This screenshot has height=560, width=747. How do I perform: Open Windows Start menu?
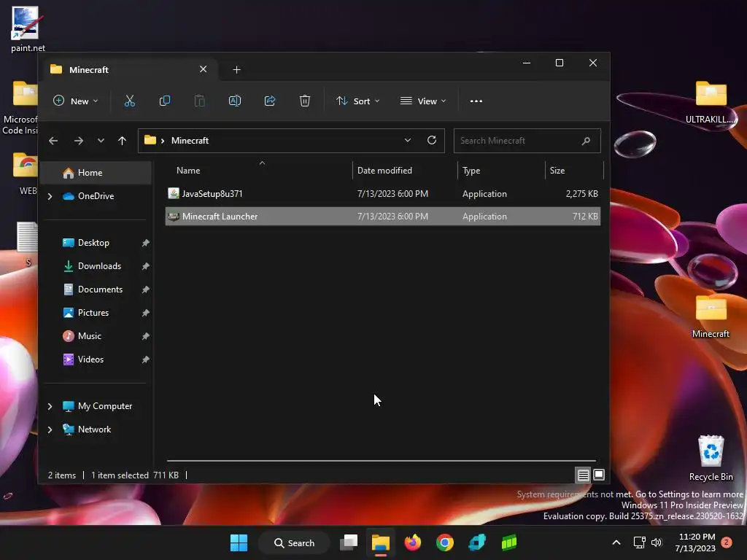[x=239, y=542]
